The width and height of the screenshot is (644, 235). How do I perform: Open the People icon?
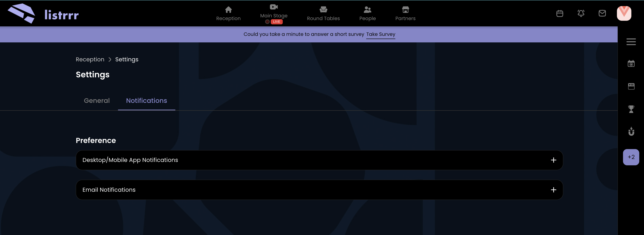coord(368,10)
